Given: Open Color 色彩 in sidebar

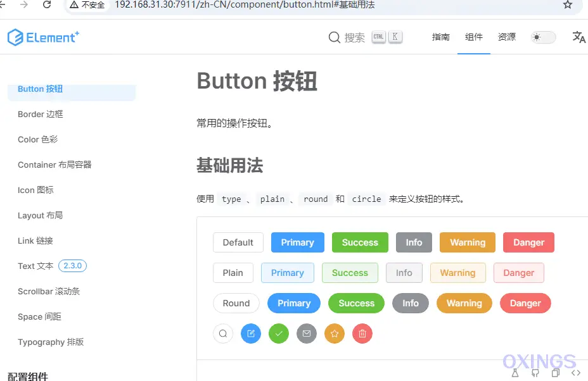Looking at the screenshot, I should (38, 139).
